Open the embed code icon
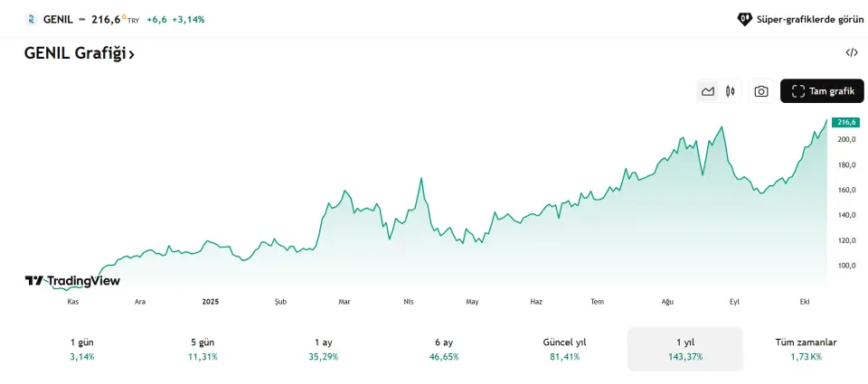The image size is (868, 384). pyautogui.click(x=851, y=52)
